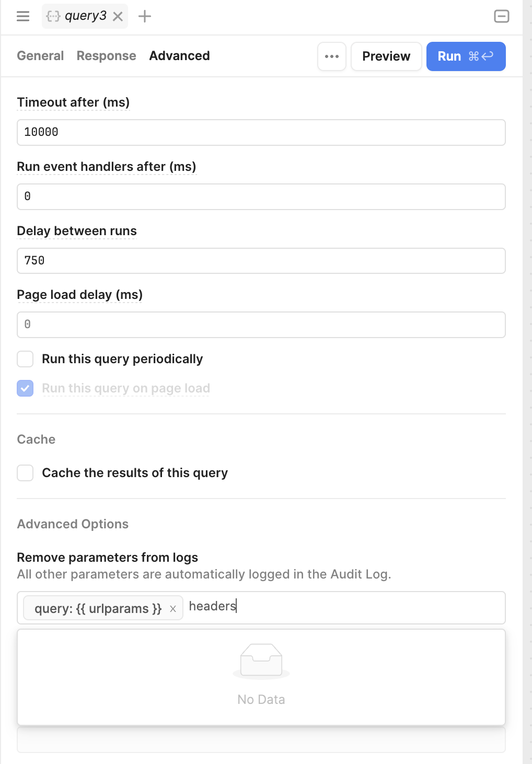Screen dimensions: 532x764
Task: Toggle Run this query on page load
Action: (x=25, y=388)
